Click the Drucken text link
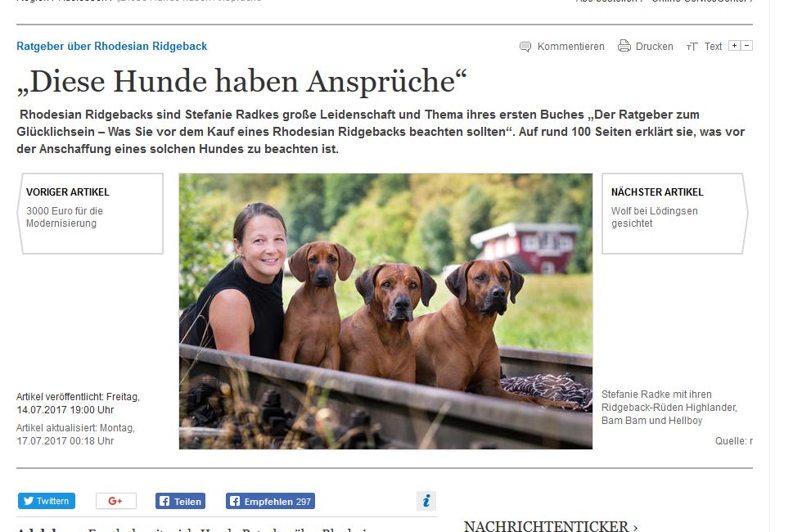The height and width of the screenshot is (532, 793). tap(655, 47)
